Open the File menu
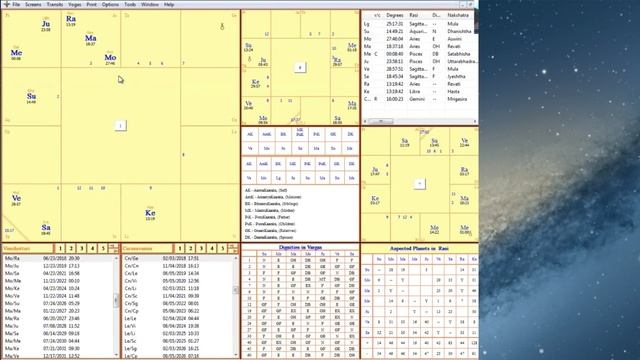This screenshot has height=360, width=640. (16, 4)
